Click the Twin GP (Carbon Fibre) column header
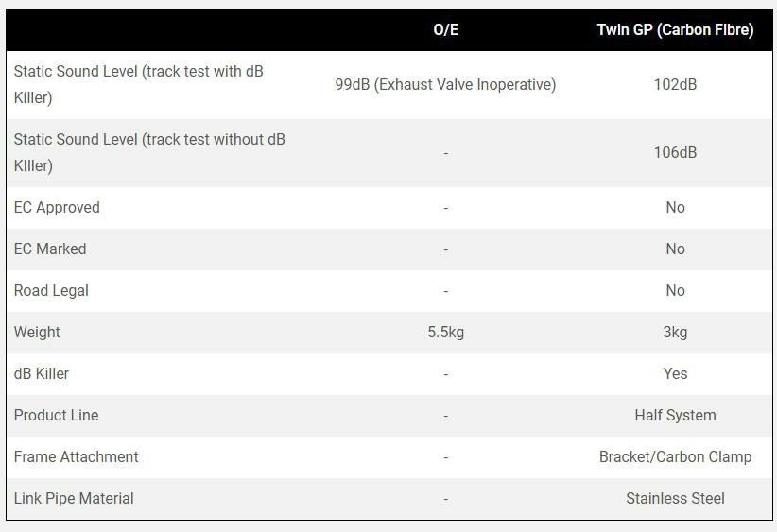Image resolution: width=777 pixels, height=532 pixels. pos(675,30)
